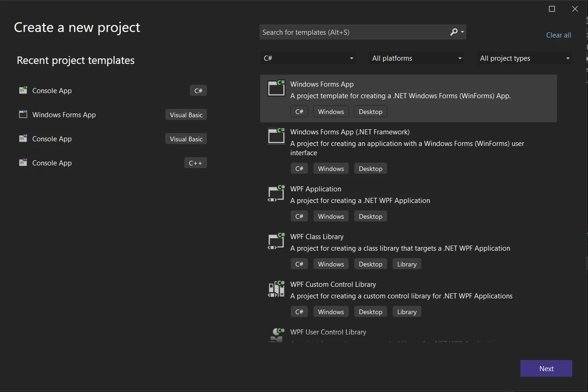588x392 pixels.
Task: Click the Windows Forms App template icon
Action: pos(276,88)
